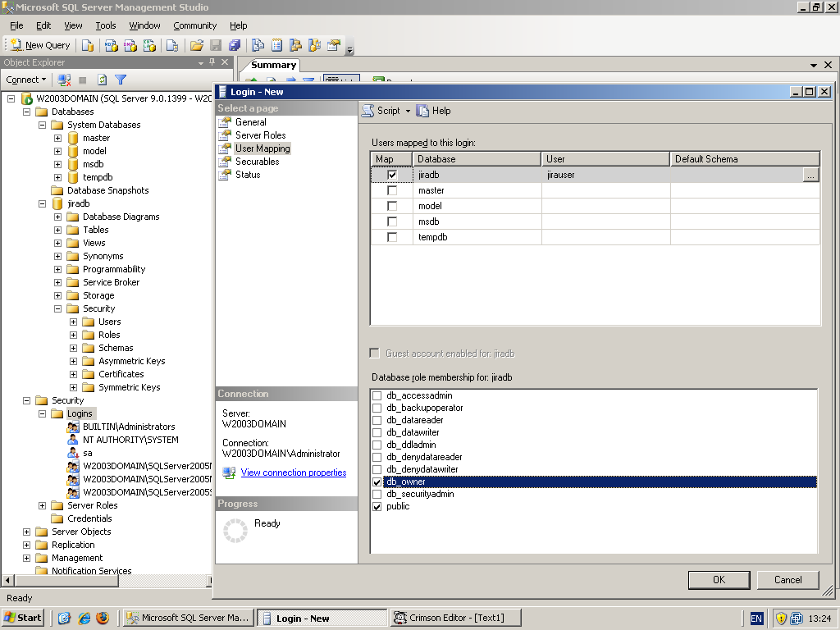Click the Cancel button
The image size is (840, 630).
pos(788,580)
